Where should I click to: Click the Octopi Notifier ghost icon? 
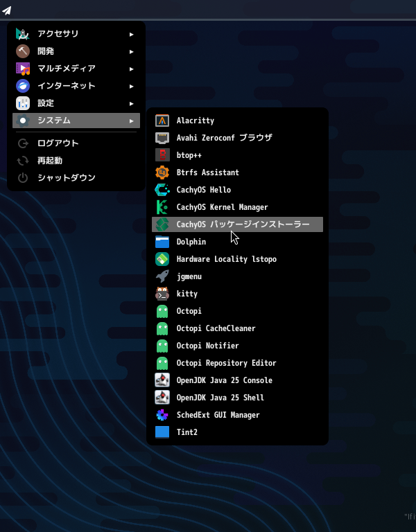(x=162, y=346)
